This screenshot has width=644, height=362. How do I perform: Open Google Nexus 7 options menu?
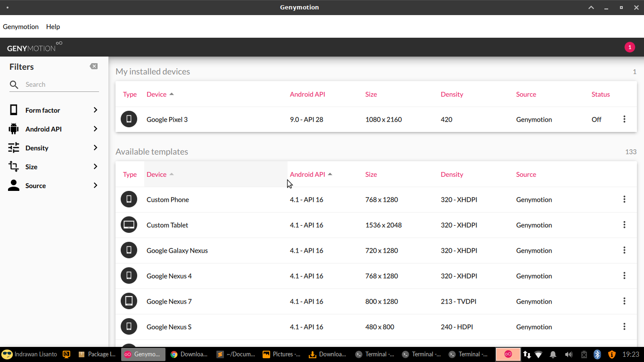(x=624, y=301)
